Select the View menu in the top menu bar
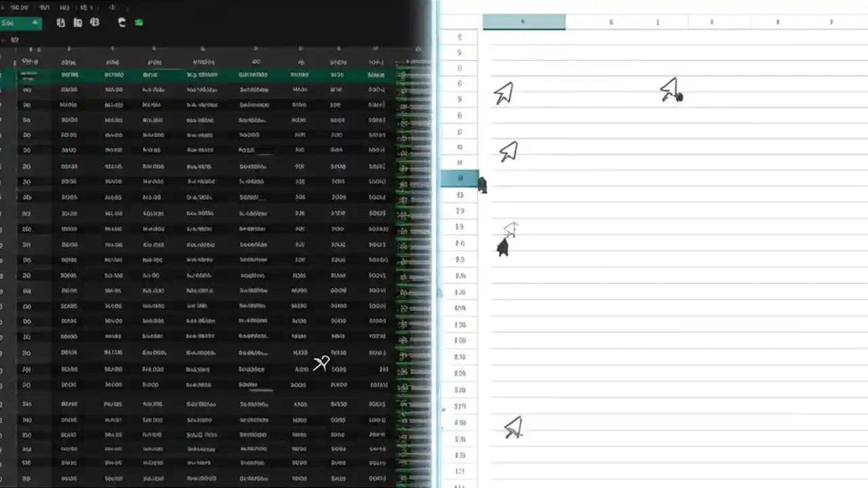The width and height of the screenshot is (868, 488). 64,7
